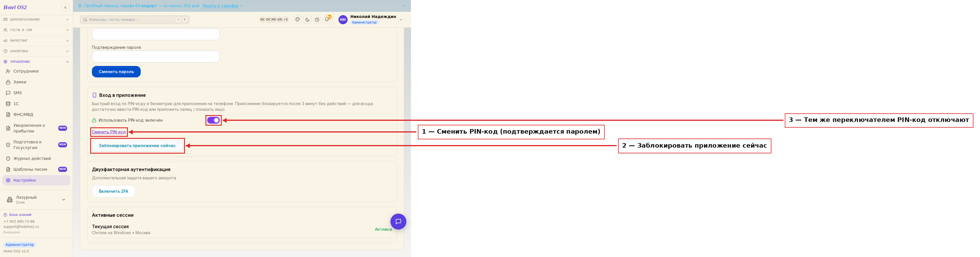This screenshot has height=257, width=980.
Task: Click the 1С database icon
Action: point(8,104)
